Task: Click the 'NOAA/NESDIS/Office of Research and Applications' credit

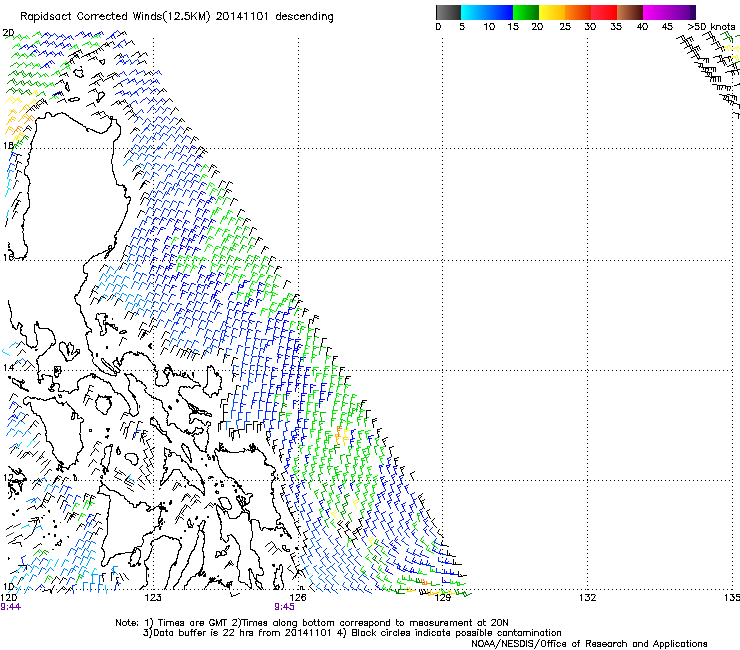Action: pyautogui.click(x=589, y=644)
